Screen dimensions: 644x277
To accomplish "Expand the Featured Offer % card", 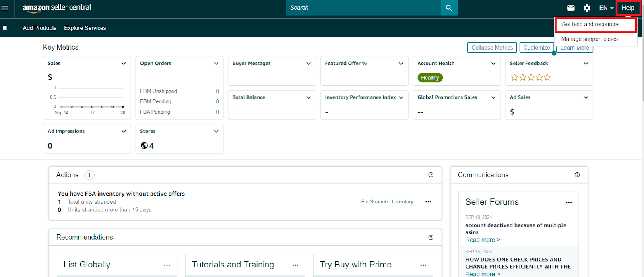I will 401,64.
